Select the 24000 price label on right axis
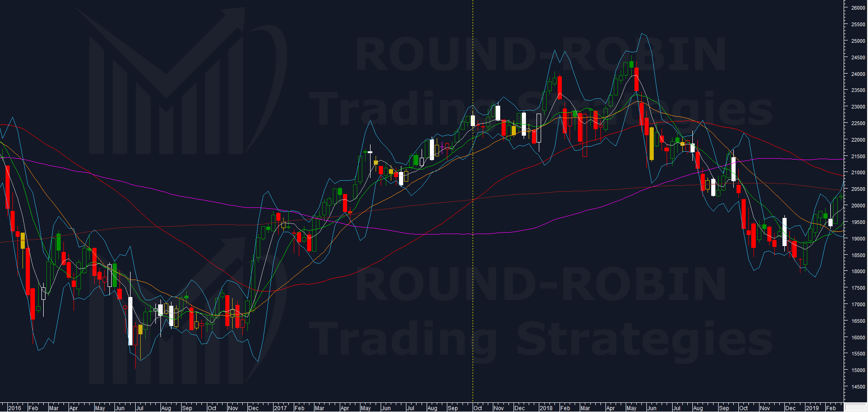868x412 pixels. 858,74
